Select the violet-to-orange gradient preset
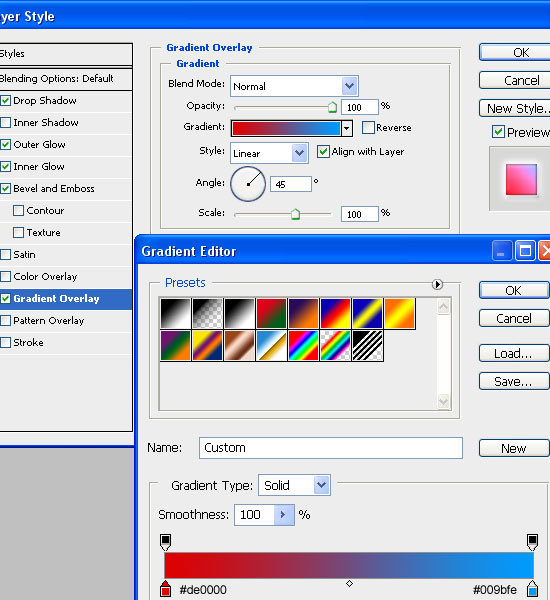Image resolution: width=550 pixels, height=600 pixels. pyautogui.click(x=304, y=314)
